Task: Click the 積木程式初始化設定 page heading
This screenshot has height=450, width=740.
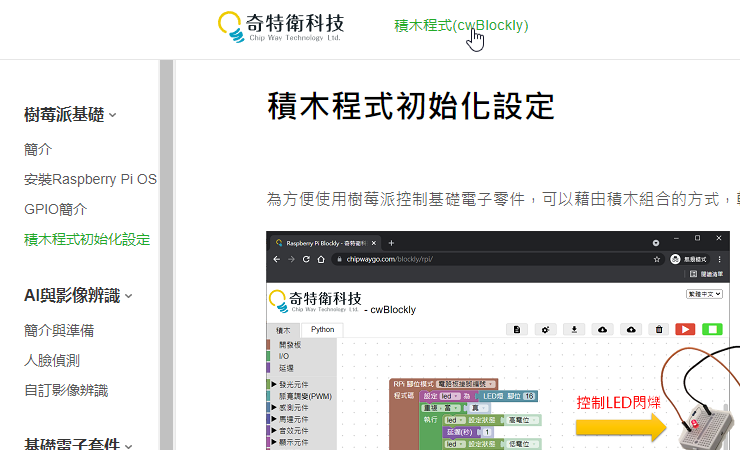Action: coord(411,106)
